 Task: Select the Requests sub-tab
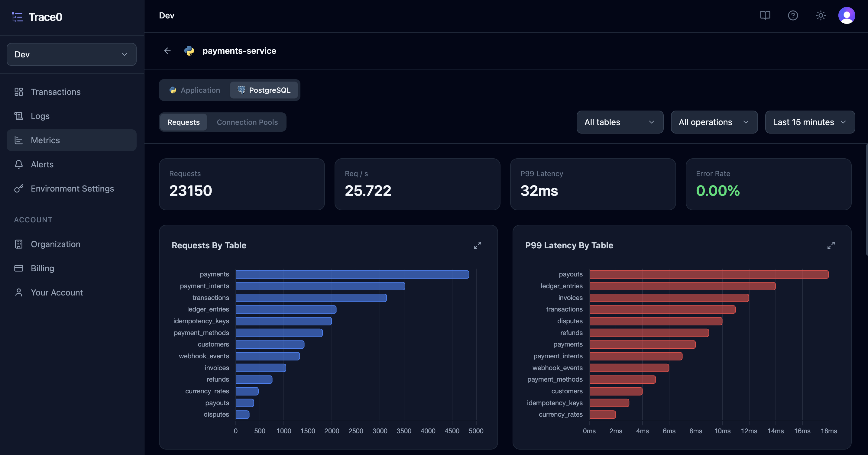pos(184,122)
